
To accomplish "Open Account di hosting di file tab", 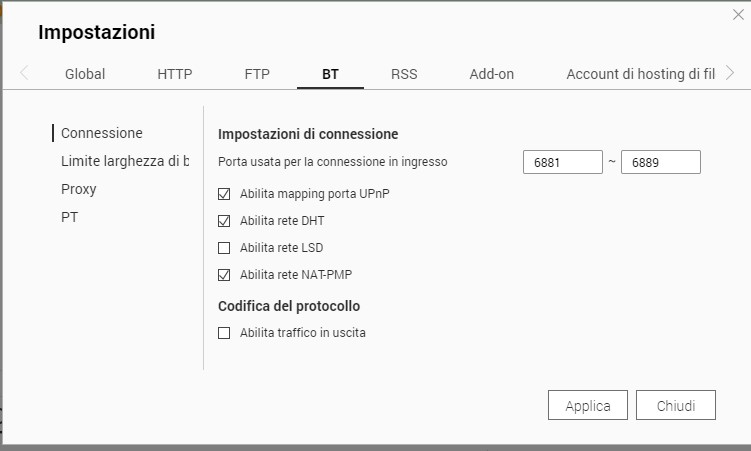I will [x=640, y=74].
